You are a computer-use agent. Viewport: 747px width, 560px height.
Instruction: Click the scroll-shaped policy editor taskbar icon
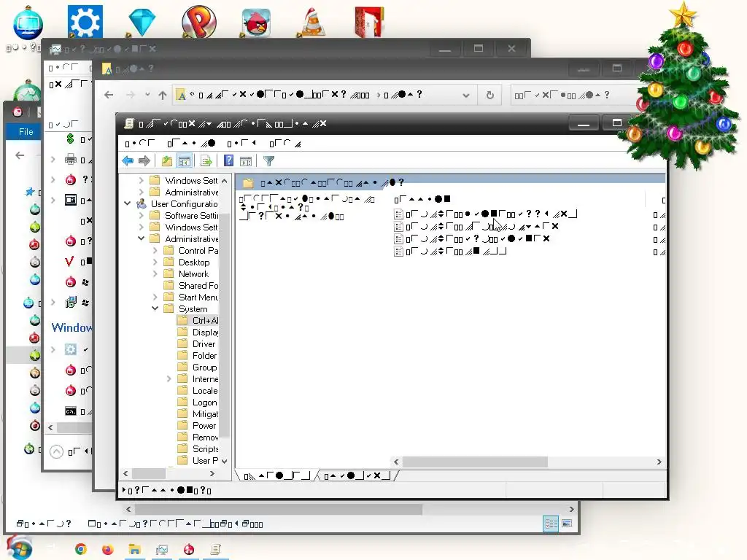(215, 550)
